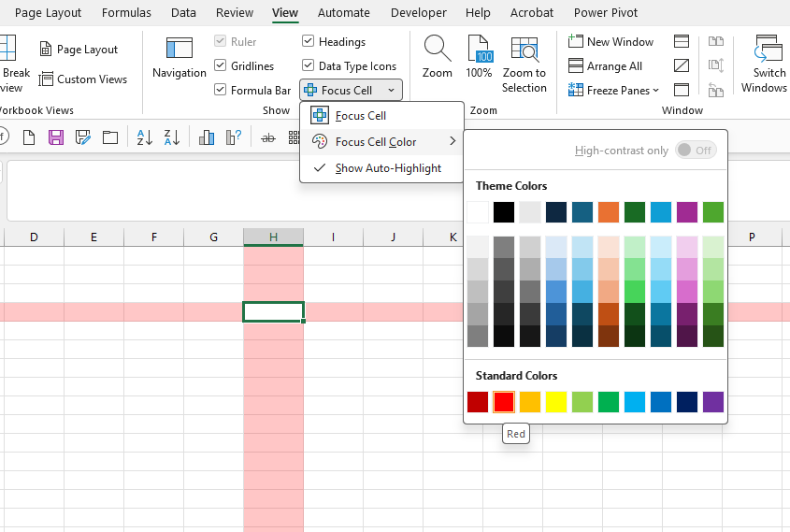This screenshot has width=790, height=532.
Task: Click the purple Save icon
Action: click(56, 137)
